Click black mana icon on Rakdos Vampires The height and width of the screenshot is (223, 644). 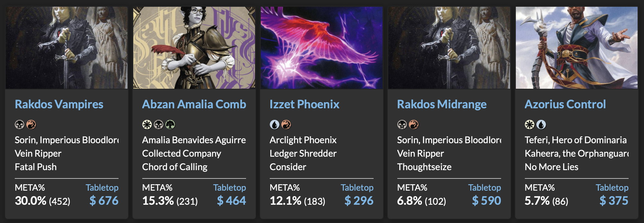(x=20, y=124)
